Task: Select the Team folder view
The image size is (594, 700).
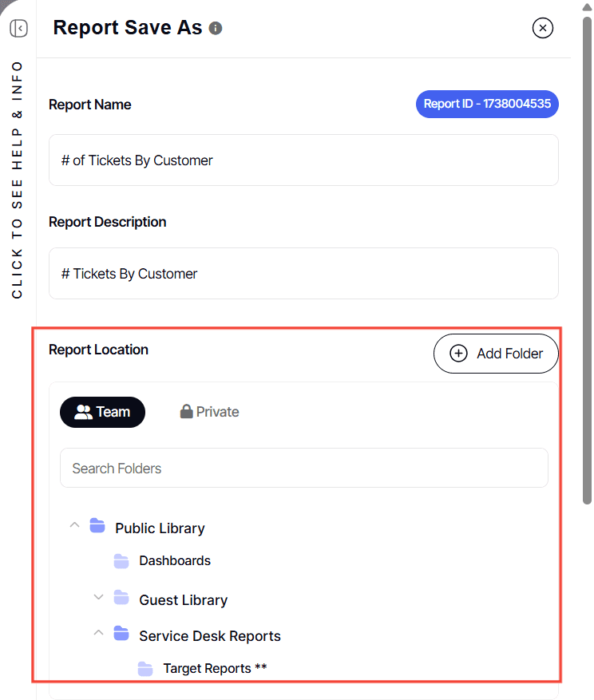Action: [x=102, y=411]
